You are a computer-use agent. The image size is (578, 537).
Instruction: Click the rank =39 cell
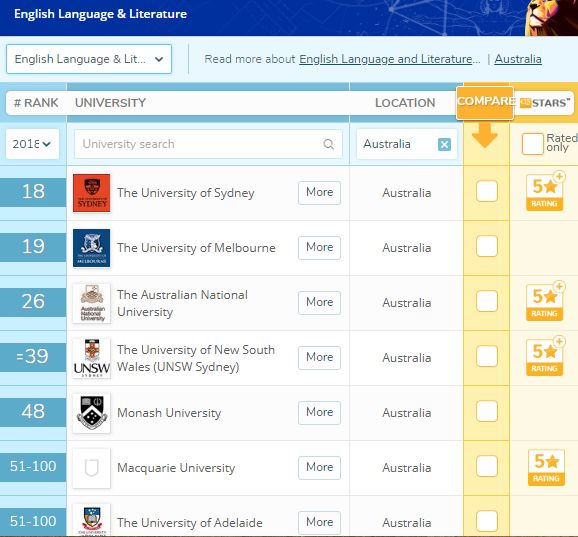pyautogui.click(x=33, y=357)
